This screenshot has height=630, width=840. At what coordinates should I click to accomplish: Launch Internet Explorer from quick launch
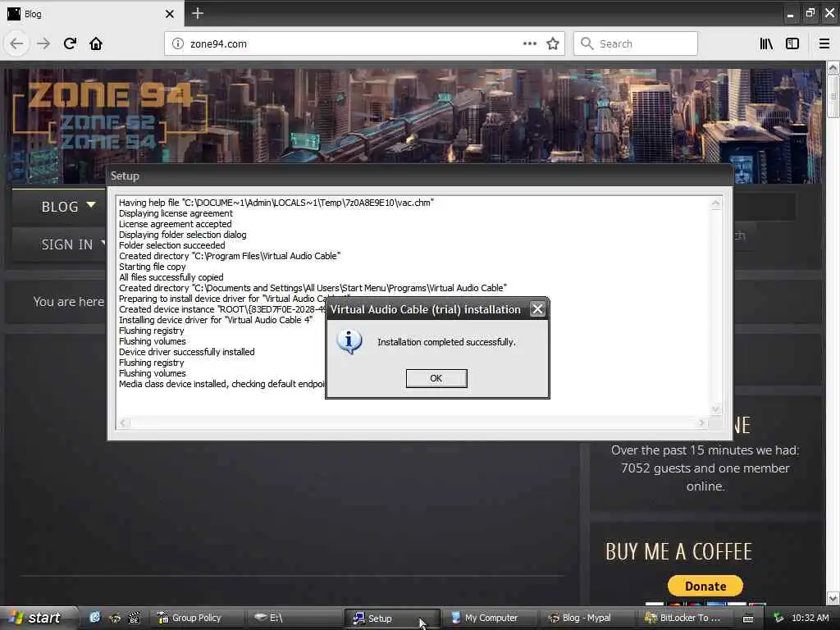(94, 618)
